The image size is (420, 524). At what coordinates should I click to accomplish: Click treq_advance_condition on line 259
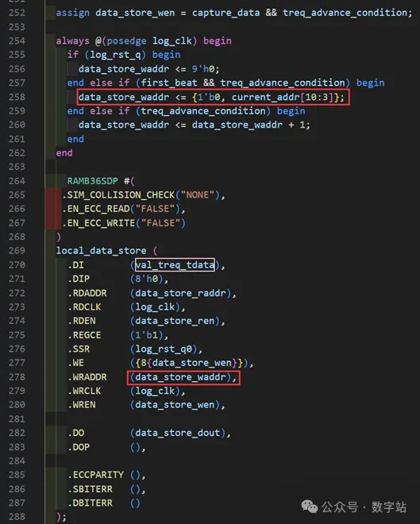point(202,110)
